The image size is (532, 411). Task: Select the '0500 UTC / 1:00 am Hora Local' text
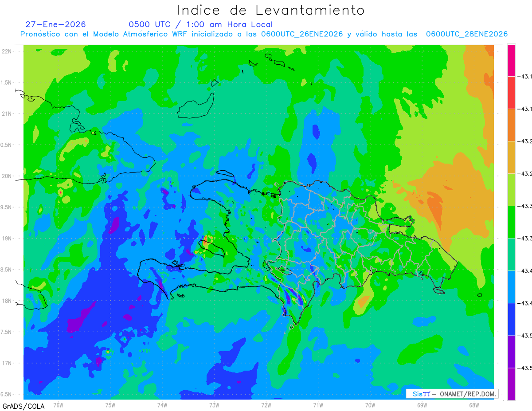point(201,24)
